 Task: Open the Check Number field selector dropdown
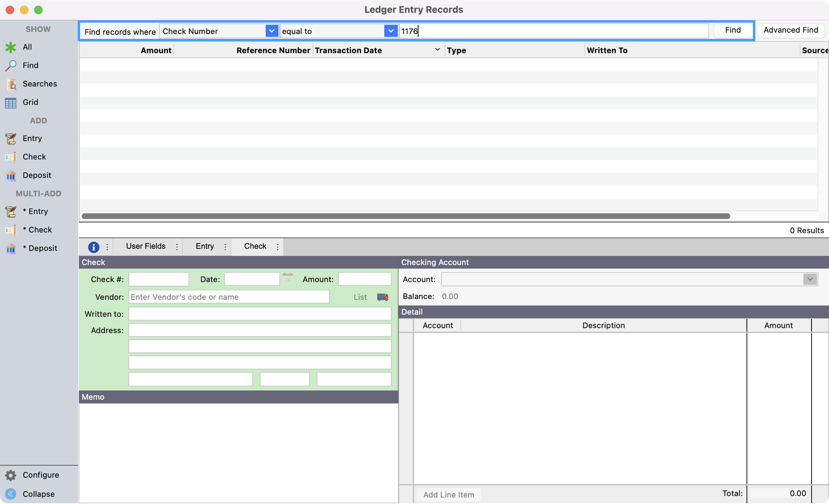tap(270, 31)
